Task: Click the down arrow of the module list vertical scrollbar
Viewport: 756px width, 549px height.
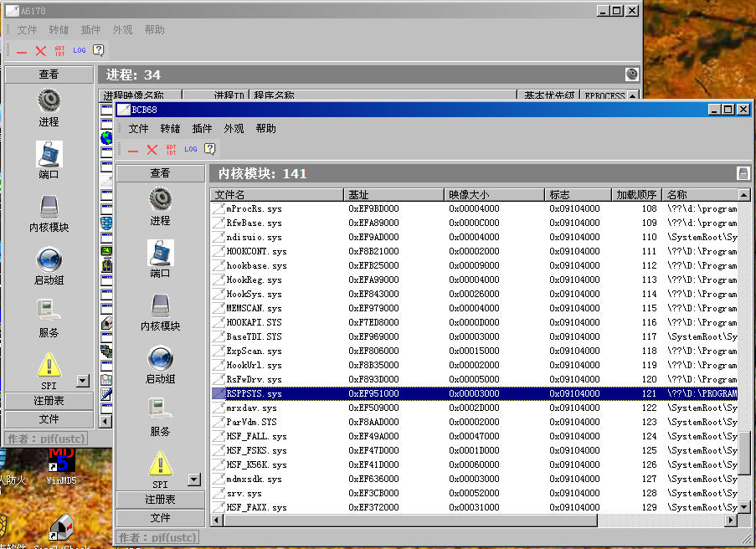Action: coord(744,507)
